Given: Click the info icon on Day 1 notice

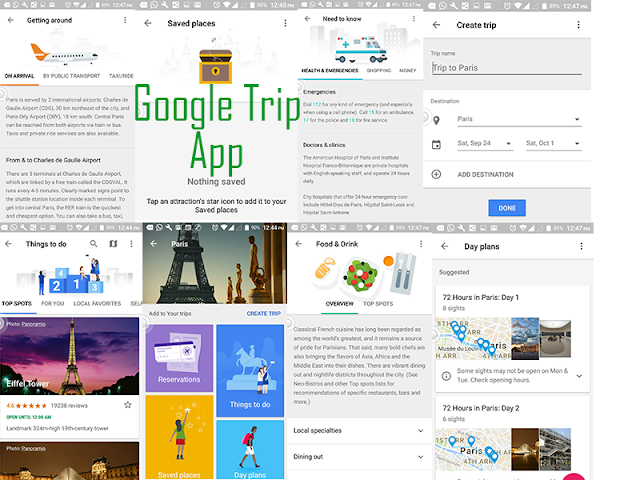Looking at the screenshot, I should [x=446, y=376].
